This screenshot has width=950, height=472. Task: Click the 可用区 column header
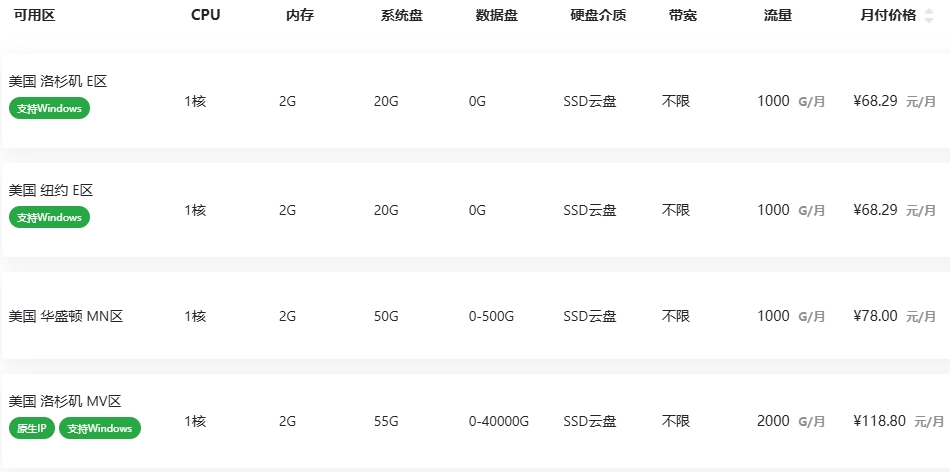click(x=33, y=16)
